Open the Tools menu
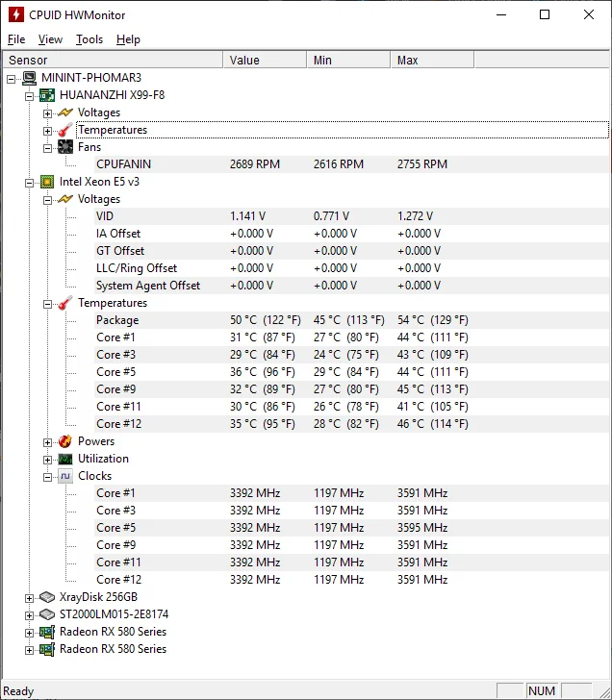This screenshot has width=612, height=700. (89, 39)
